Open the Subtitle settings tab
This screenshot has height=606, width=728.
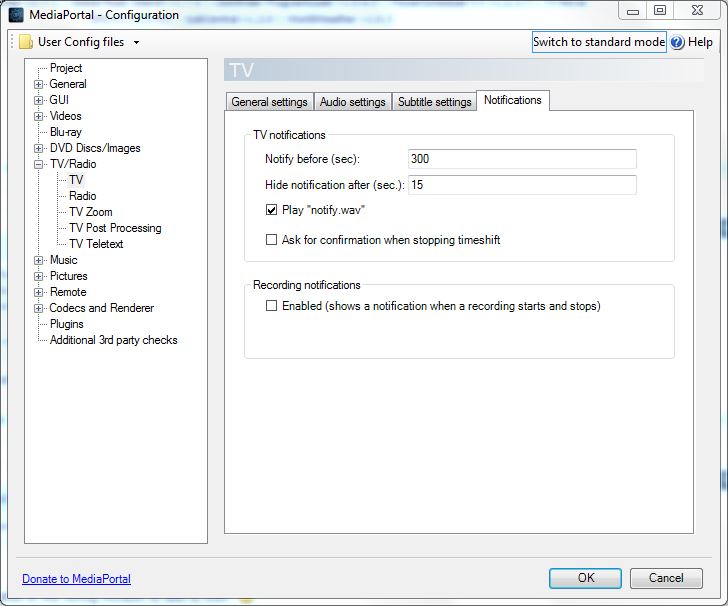click(434, 102)
